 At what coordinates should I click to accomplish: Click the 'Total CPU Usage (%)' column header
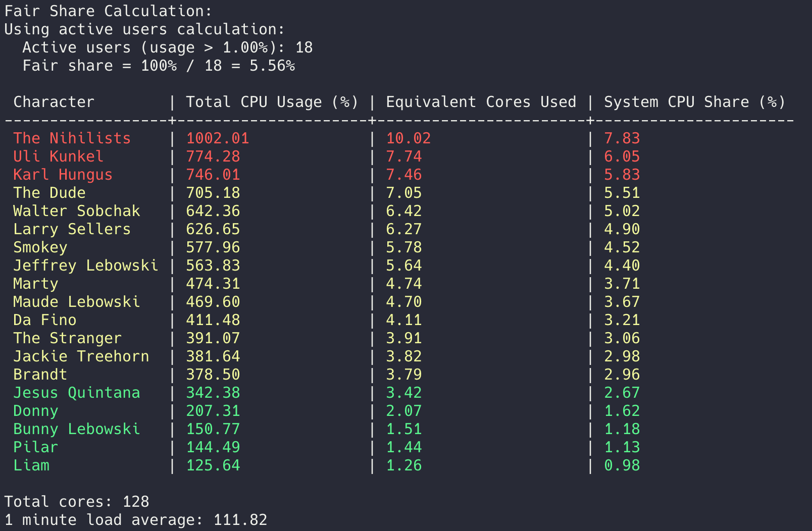(x=272, y=102)
